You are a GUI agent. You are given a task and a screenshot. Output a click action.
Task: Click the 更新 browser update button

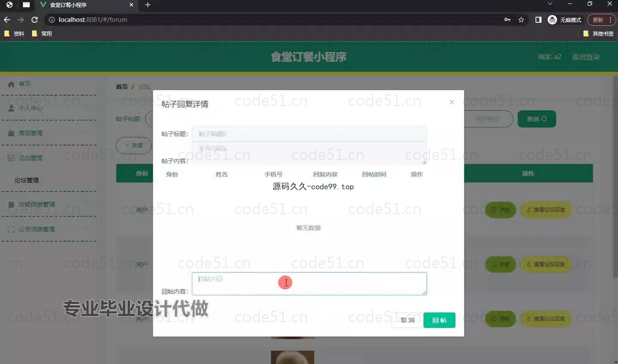601,20
